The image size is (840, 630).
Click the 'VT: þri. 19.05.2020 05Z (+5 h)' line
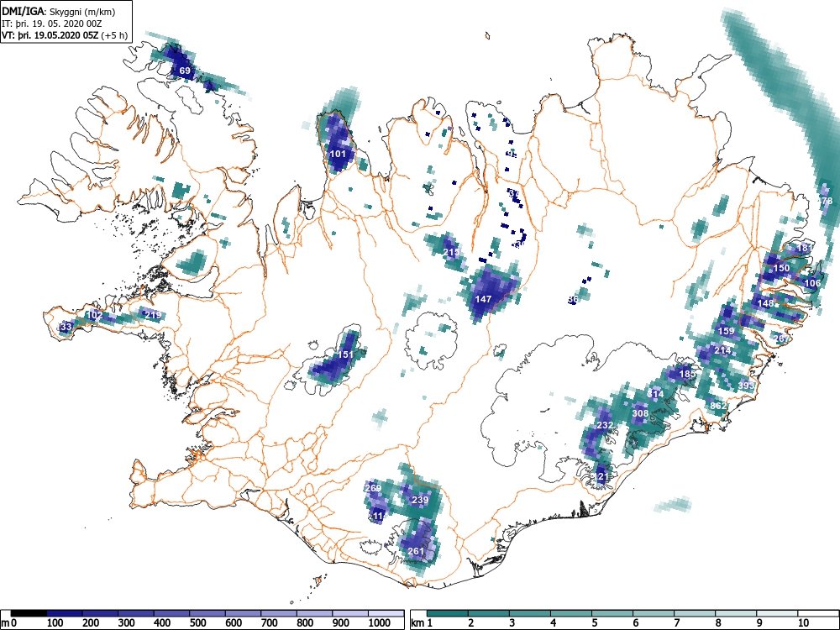click(65, 35)
